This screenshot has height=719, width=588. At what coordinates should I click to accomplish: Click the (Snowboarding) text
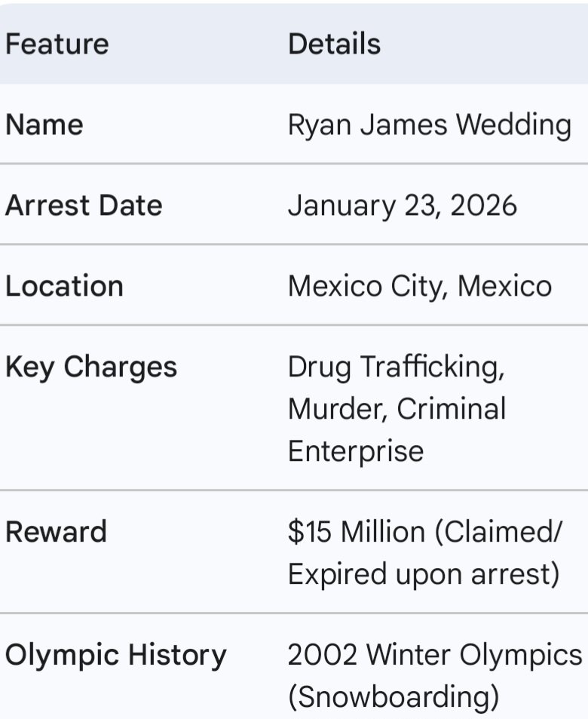point(393,697)
